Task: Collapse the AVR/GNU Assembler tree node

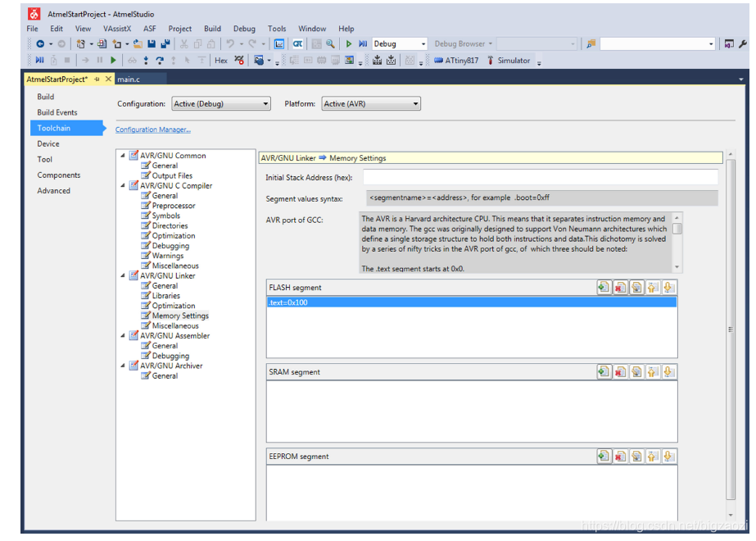Action: (x=123, y=335)
